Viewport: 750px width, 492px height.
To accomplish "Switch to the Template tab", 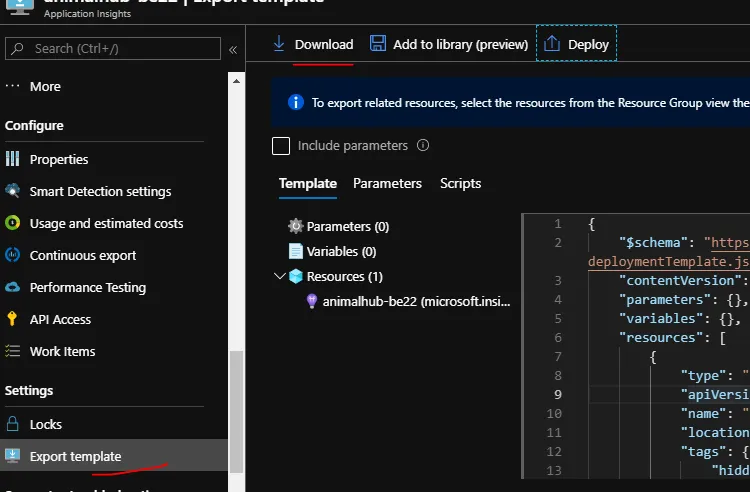I will 308,184.
